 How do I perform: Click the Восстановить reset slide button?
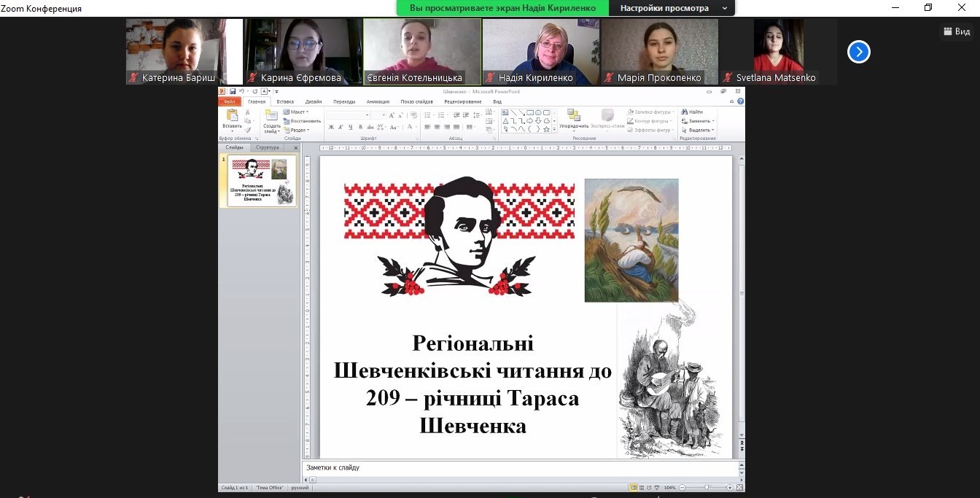[x=302, y=121]
